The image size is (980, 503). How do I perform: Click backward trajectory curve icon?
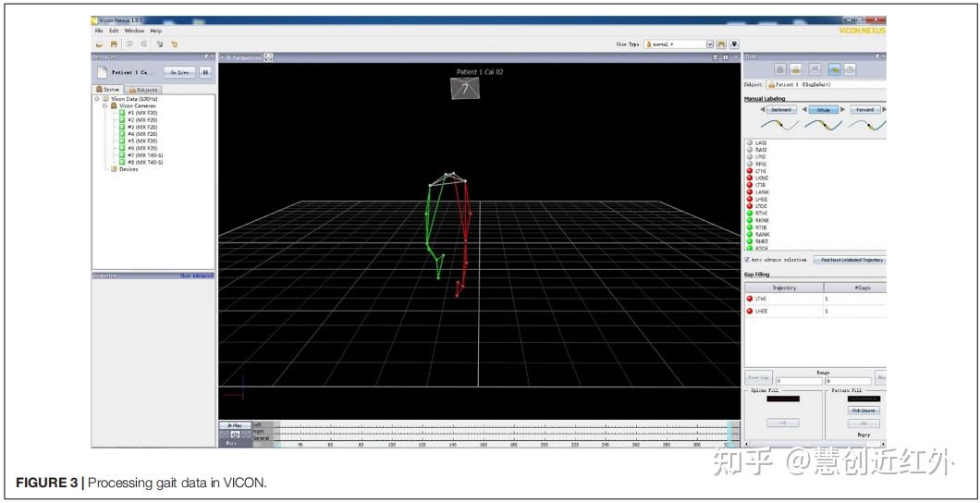pyautogui.click(x=782, y=124)
